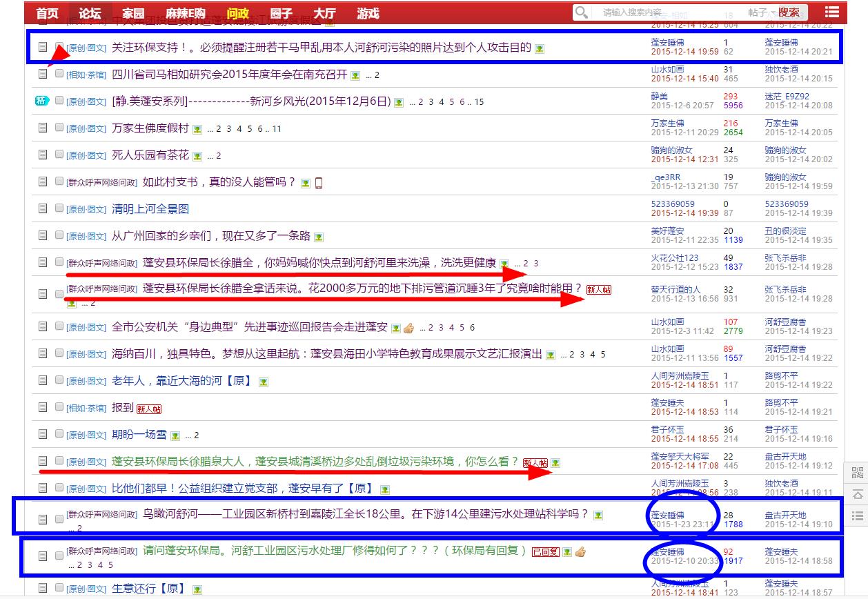Click the 精 badge beside 静.美蓬安系列 thread

click(x=42, y=101)
